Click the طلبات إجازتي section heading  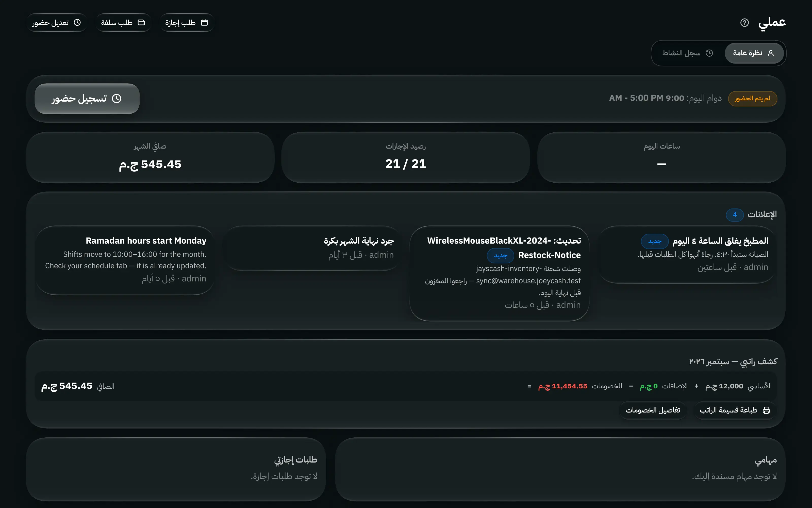[x=295, y=460]
